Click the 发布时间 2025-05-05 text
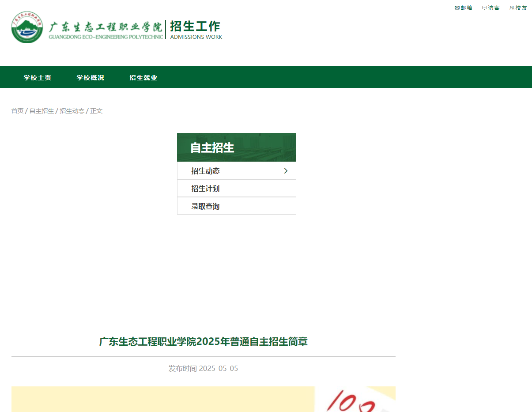The height and width of the screenshot is (412, 532). click(204, 368)
